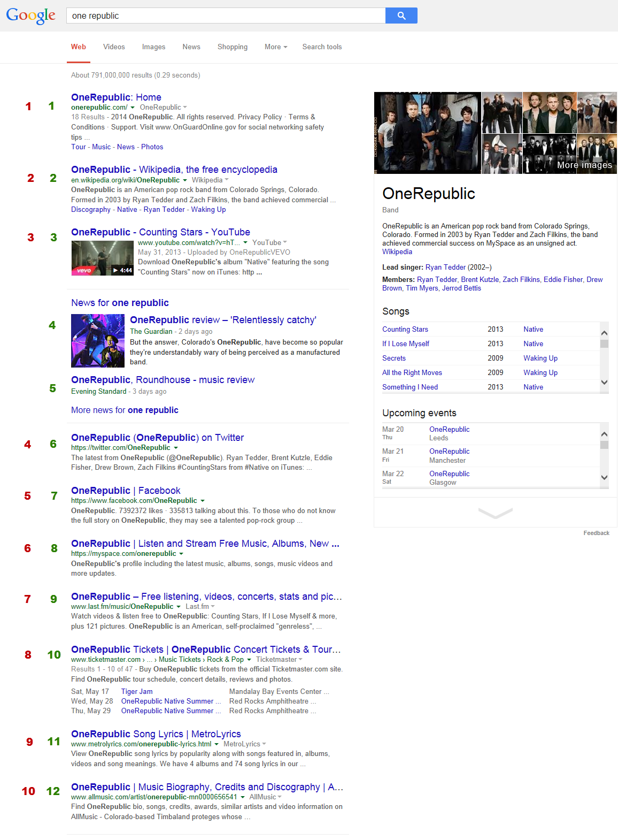The height and width of the screenshot is (840, 618).
Task: Open the OneRepublic on Twitter result
Action: (157, 438)
